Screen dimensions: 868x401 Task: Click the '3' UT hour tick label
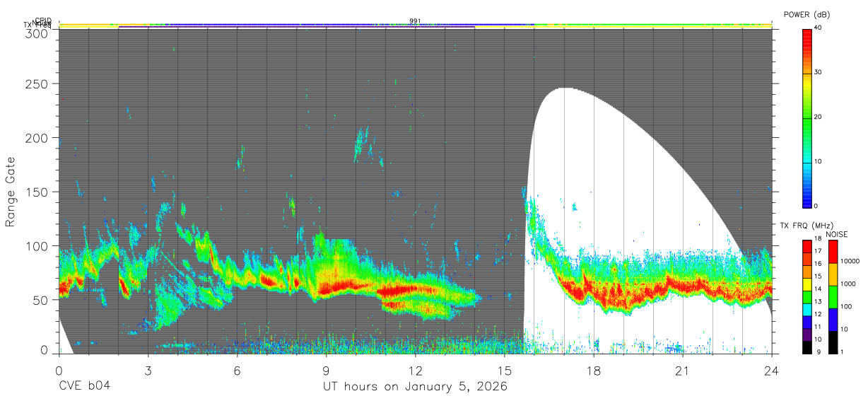point(148,371)
